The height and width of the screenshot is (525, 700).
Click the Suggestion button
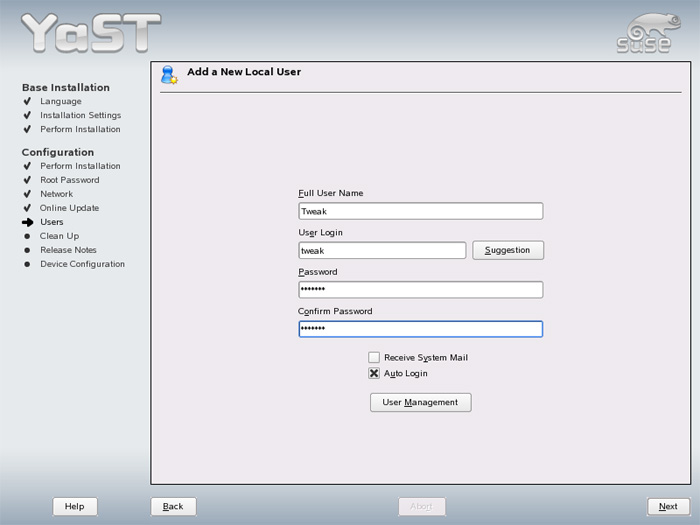pyautogui.click(x=508, y=250)
